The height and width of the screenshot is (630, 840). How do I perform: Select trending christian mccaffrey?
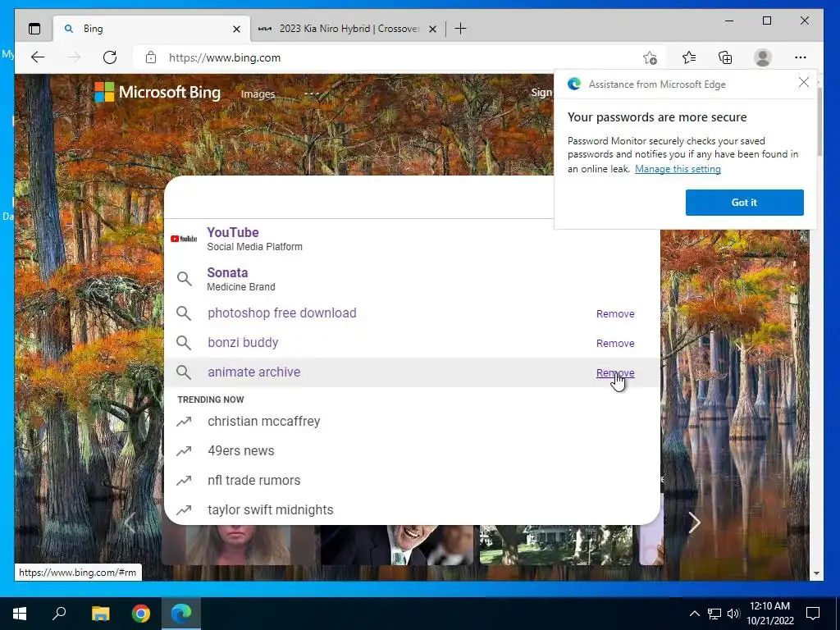pos(412,421)
